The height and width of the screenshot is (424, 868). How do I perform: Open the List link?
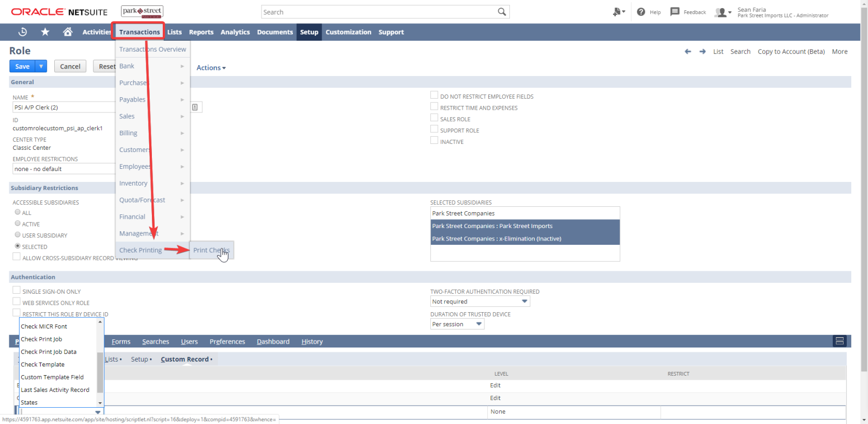click(x=718, y=52)
